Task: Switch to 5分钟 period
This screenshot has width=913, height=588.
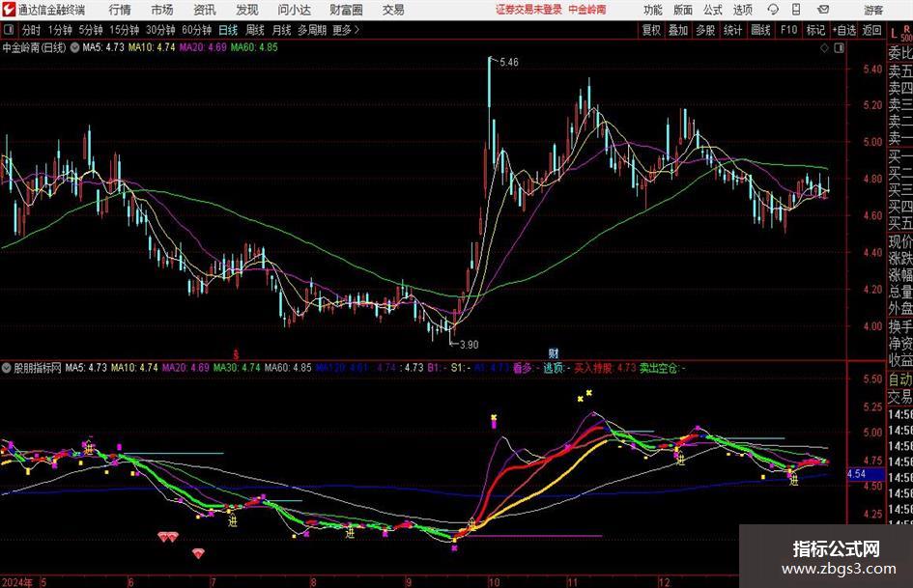Action: (90, 30)
